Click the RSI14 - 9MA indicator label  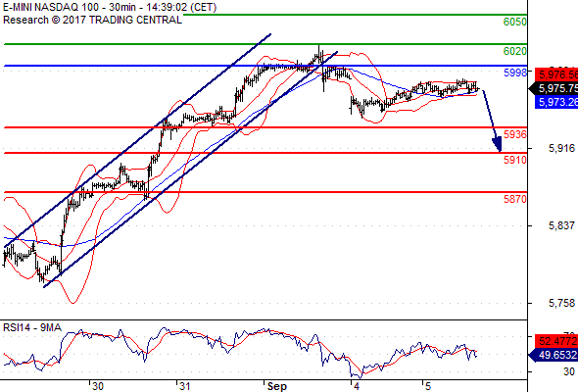pyautogui.click(x=32, y=327)
